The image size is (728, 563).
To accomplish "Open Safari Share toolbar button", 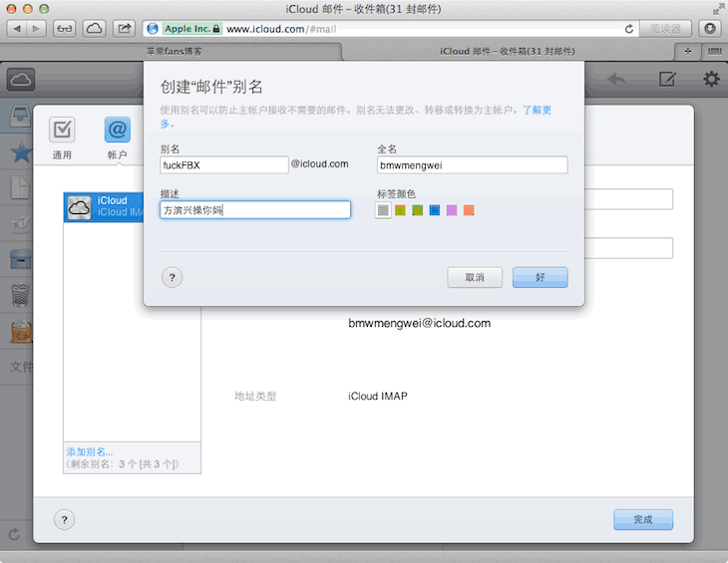I will 124,29.
